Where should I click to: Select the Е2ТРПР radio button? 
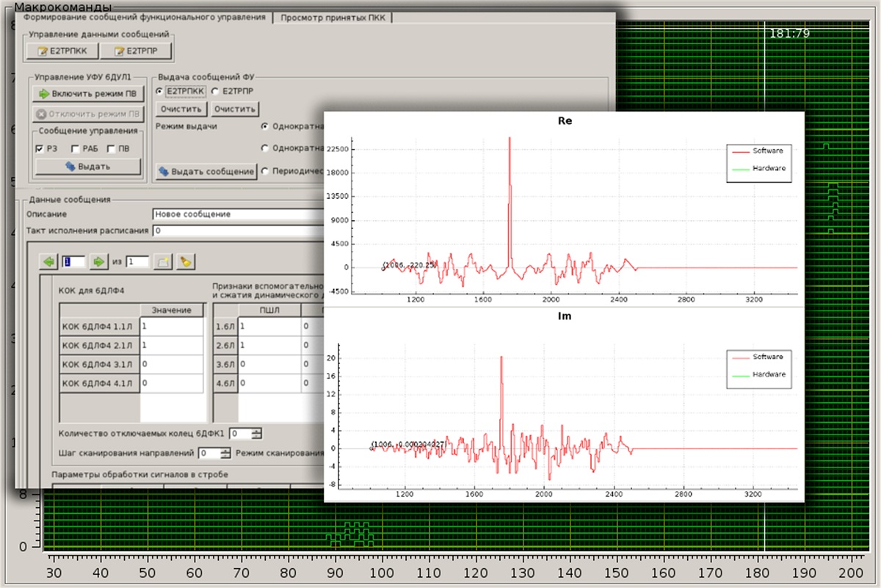pyautogui.click(x=215, y=91)
